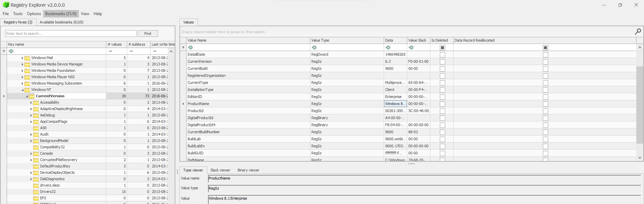This screenshot has width=644, height=204.
Task: Click the Data column filter icon
Action: coord(388,47)
